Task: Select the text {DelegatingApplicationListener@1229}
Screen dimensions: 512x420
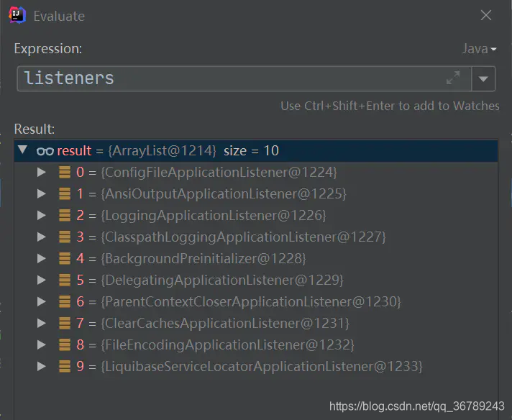Action: point(222,280)
